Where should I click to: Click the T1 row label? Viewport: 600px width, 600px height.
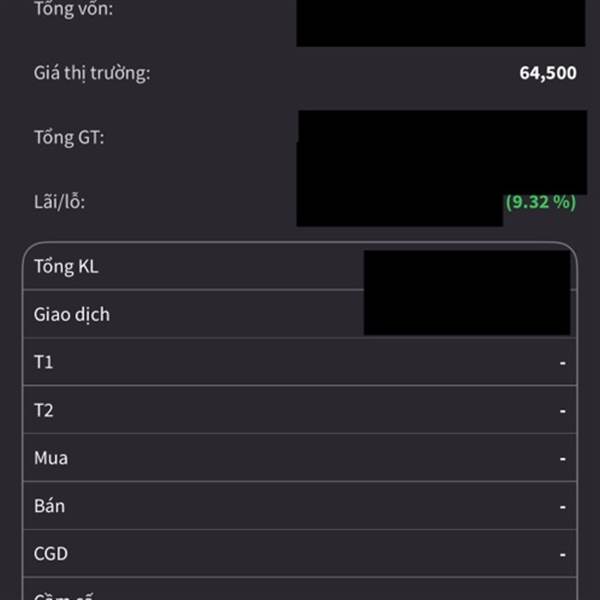pos(44,362)
